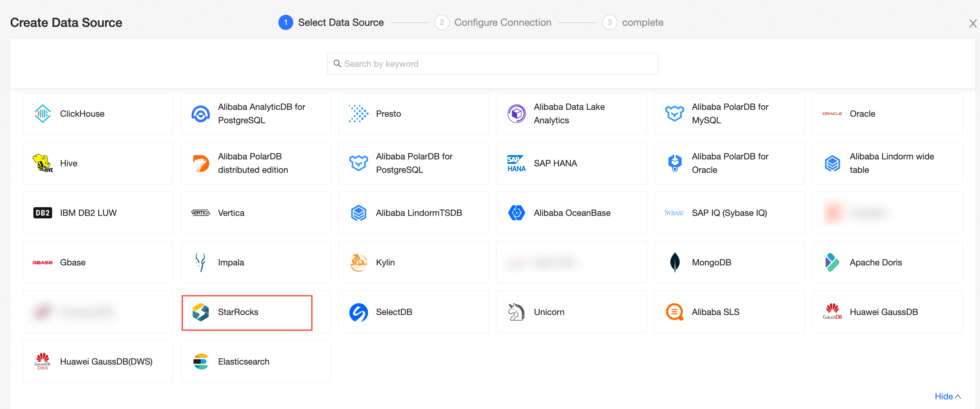Click the Alibaba PolarDB for MySQL icon
980x409 pixels.
[674, 114]
